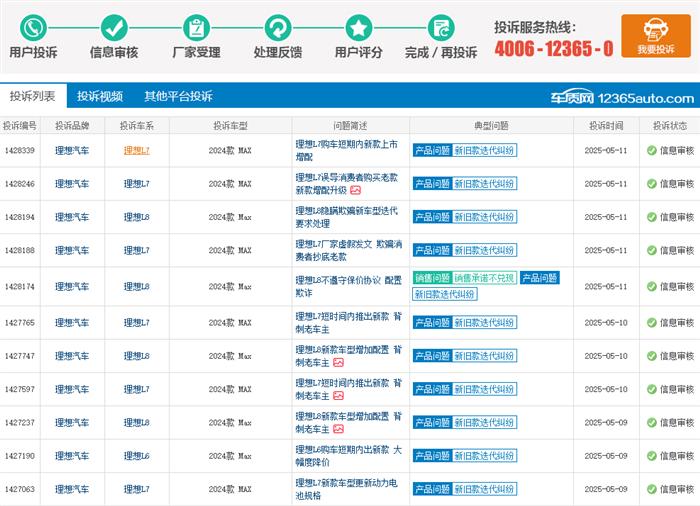700x506 pixels.
Task: Click 产品问题 tag in row 1428339
Action: [x=432, y=151]
